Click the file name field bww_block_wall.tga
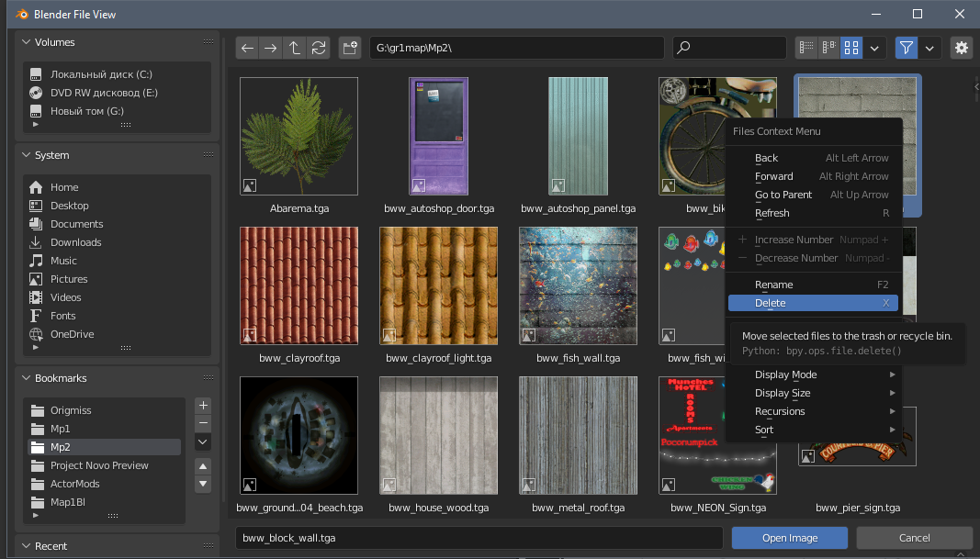The height and width of the screenshot is (559, 980). 479,538
